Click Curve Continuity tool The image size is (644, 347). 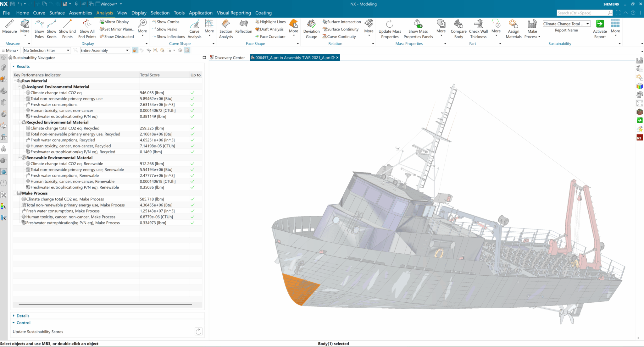[x=339, y=36]
